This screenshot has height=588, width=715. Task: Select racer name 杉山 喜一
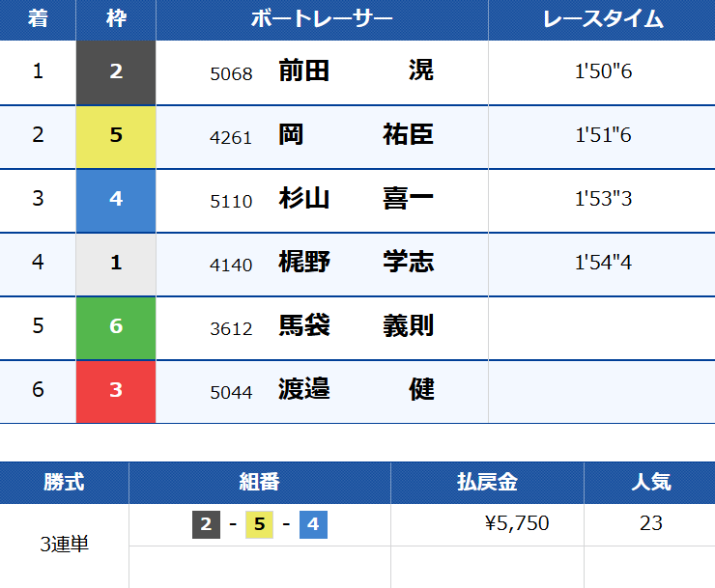point(356,198)
